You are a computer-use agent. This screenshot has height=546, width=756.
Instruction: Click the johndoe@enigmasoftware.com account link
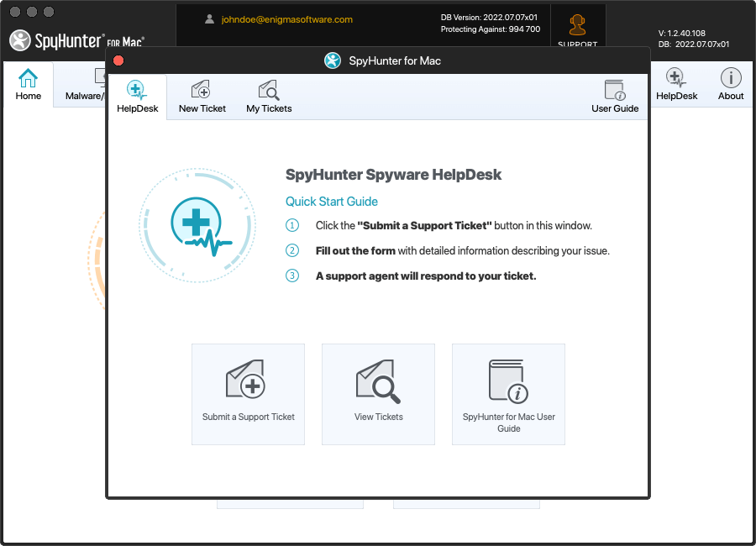[x=286, y=19]
